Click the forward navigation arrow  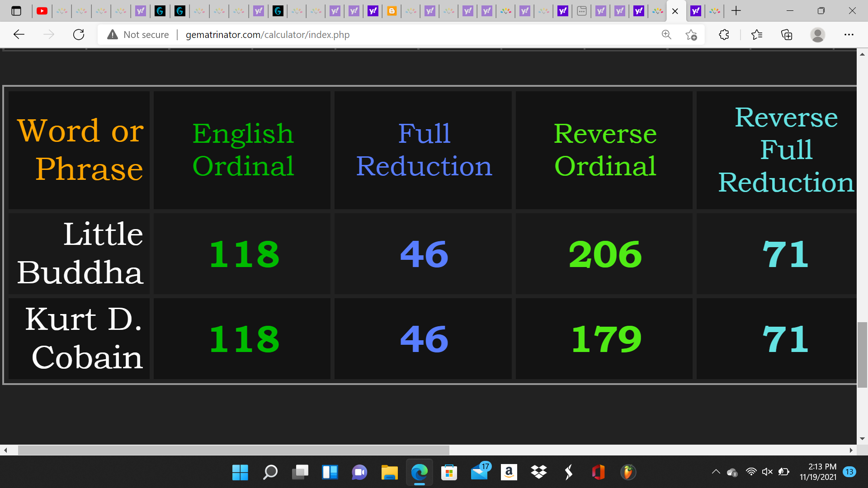pyautogui.click(x=49, y=34)
